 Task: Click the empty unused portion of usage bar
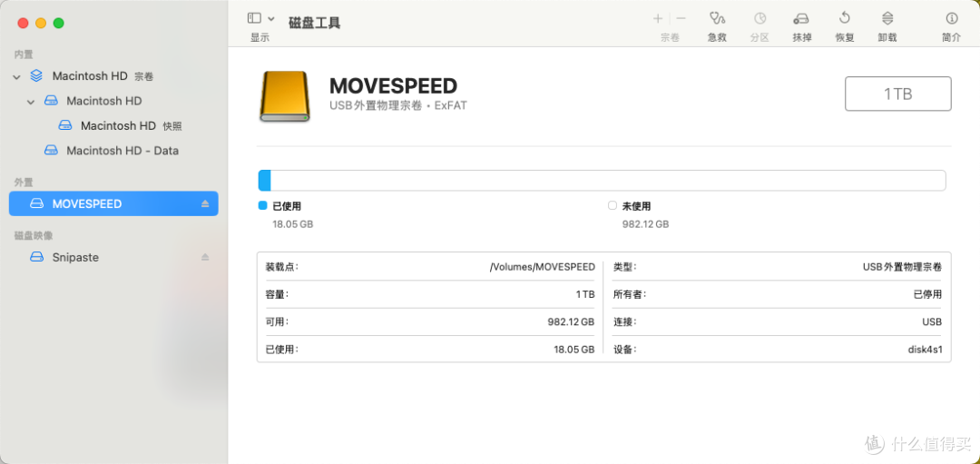click(x=608, y=180)
